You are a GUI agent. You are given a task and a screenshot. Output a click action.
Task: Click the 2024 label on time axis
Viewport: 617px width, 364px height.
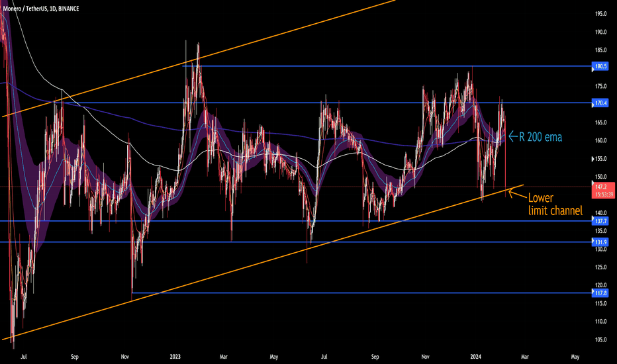[x=476, y=357]
